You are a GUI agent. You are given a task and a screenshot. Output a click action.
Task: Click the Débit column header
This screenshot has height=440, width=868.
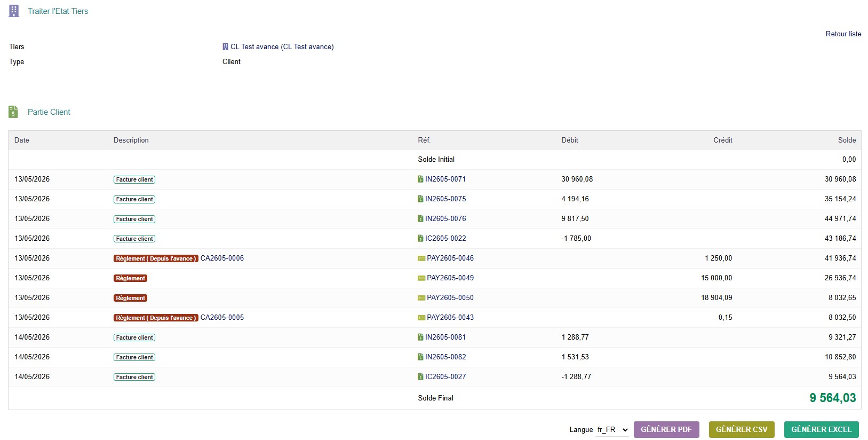click(x=570, y=140)
